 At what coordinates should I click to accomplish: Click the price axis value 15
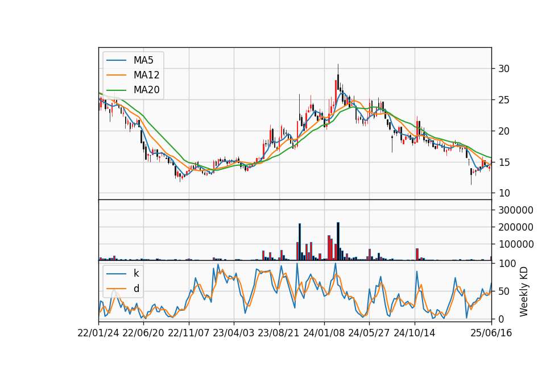pos(504,162)
